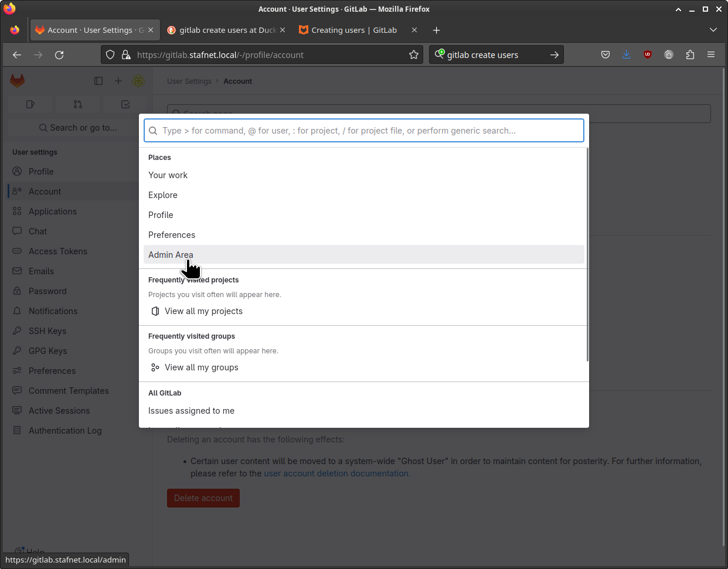Open the Firefox hamburger application menu
728x569 pixels.
[x=711, y=54]
